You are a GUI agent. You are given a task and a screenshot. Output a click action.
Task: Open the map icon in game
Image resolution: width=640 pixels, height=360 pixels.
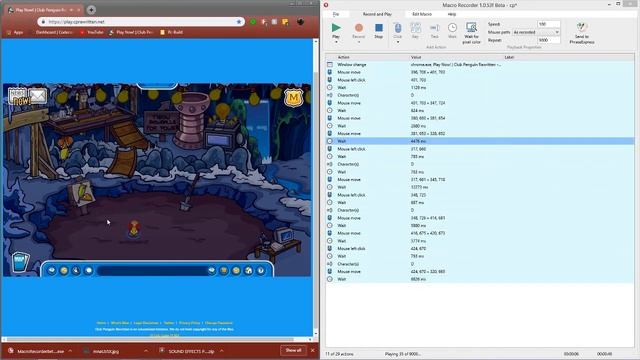(20, 262)
